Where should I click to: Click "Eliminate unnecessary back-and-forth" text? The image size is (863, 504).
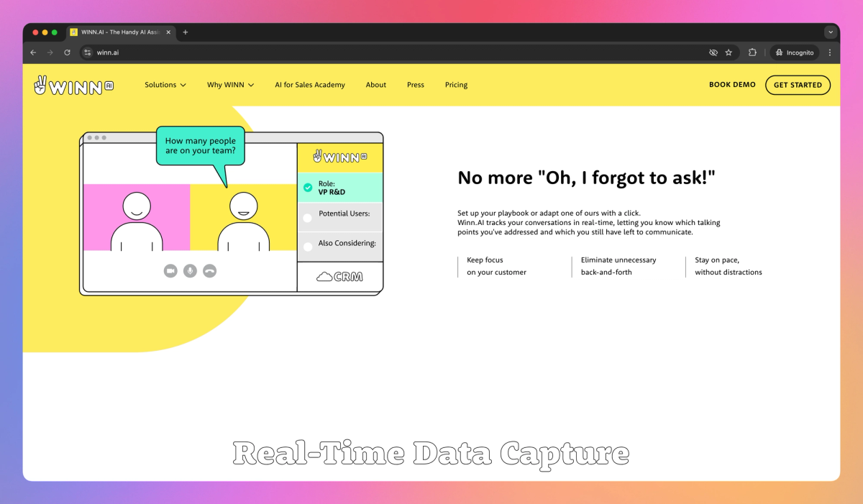click(x=618, y=266)
